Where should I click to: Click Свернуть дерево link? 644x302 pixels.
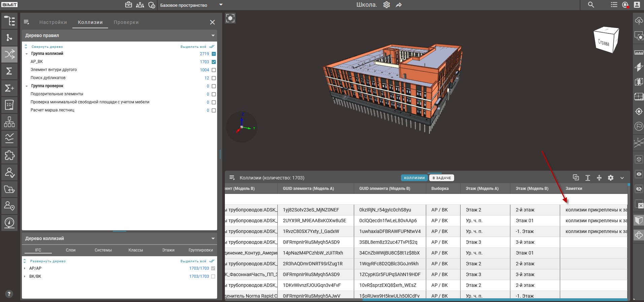[x=47, y=47]
